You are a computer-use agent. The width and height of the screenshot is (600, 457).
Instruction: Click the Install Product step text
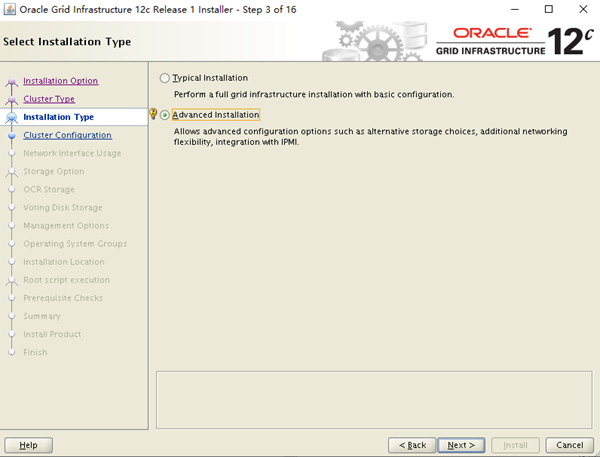pyautogui.click(x=52, y=334)
